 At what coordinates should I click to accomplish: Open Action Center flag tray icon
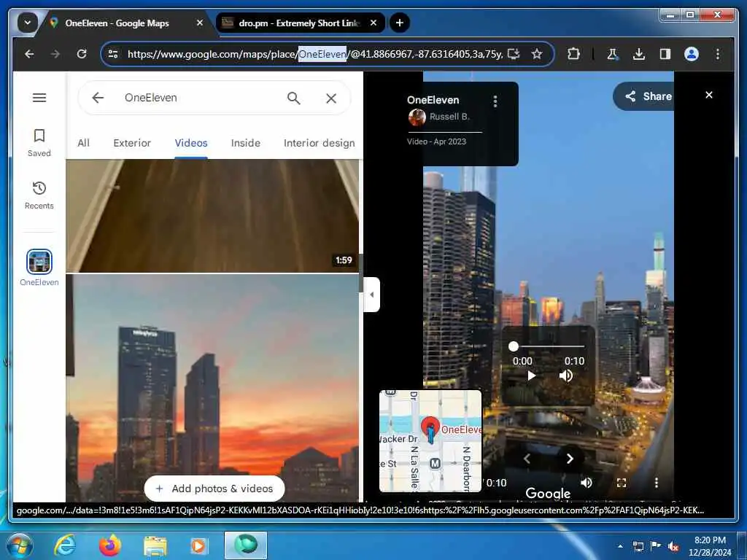coord(656,546)
